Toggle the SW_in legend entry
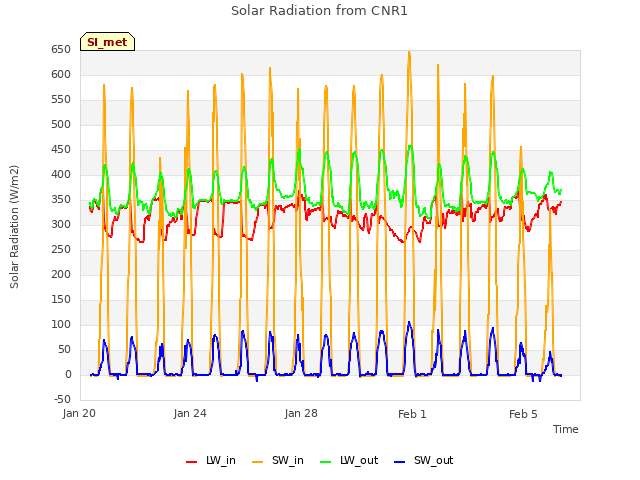 point(278,460)
